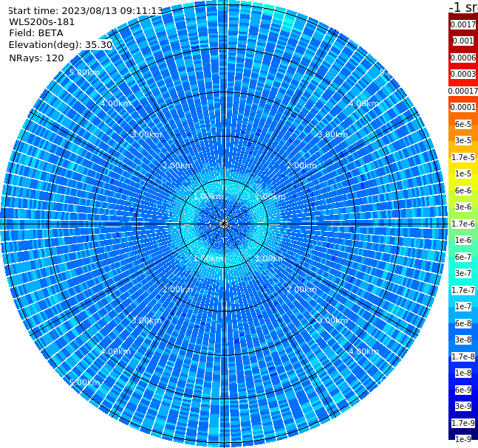Select the 5.00km range label in lower-left quadrant
Screen dimensions: 478x448
84,382
